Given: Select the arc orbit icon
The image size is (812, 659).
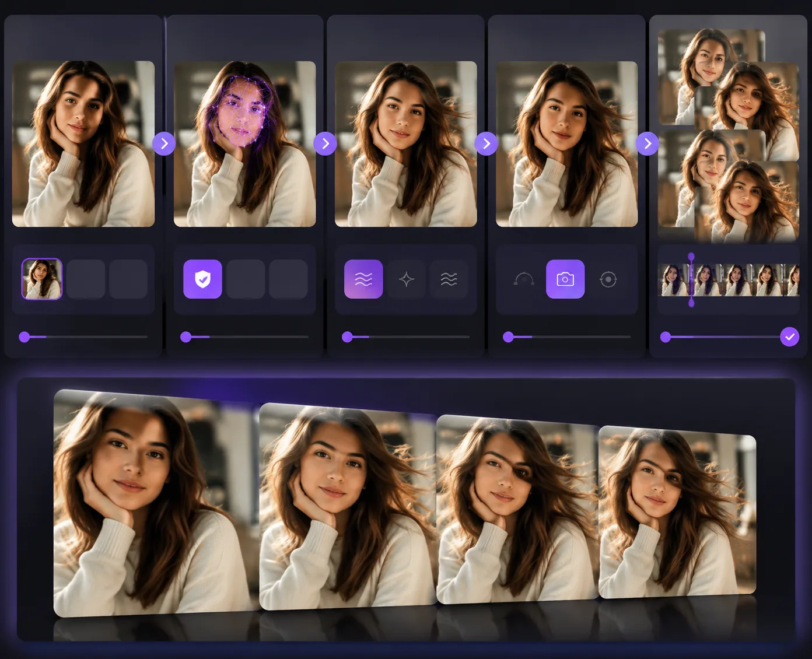Looking at the screenshot, I should pos(523,279).
